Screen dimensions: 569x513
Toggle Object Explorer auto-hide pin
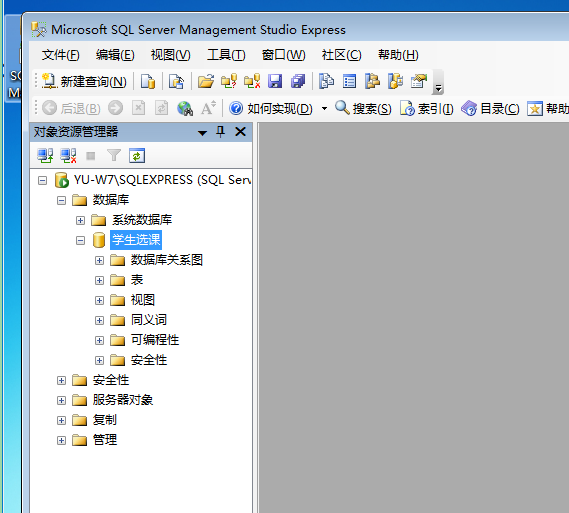(220, 131)
